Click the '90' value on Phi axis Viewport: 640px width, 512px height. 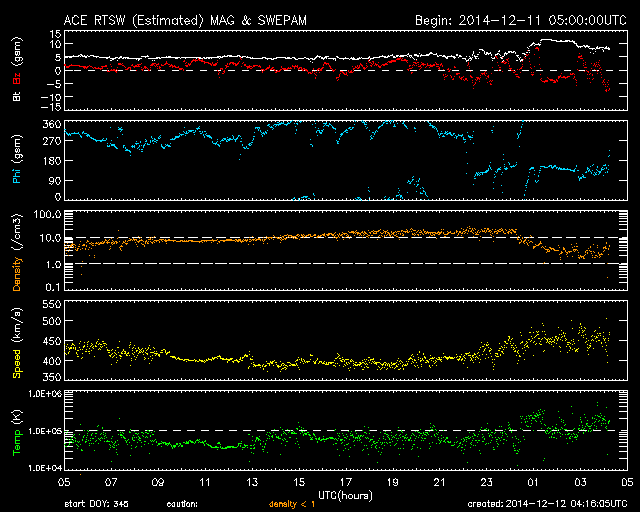[x=55, y=180]
